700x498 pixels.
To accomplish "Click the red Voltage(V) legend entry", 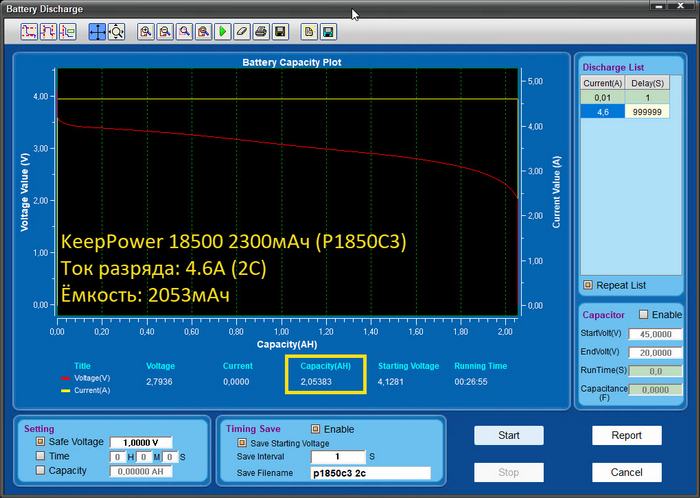I will 90,379.
